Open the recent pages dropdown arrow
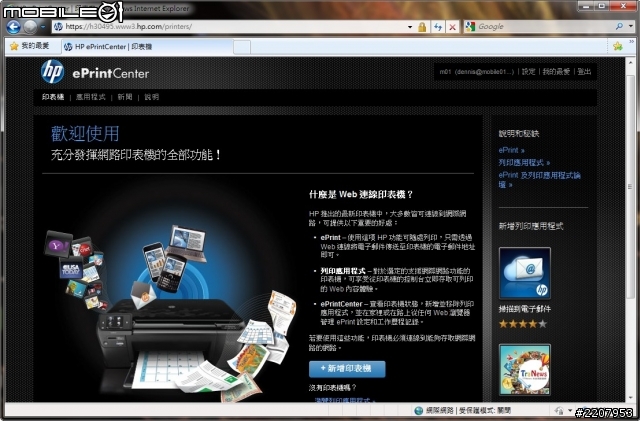Screen dimensions: 640x421 pos(43,27)
